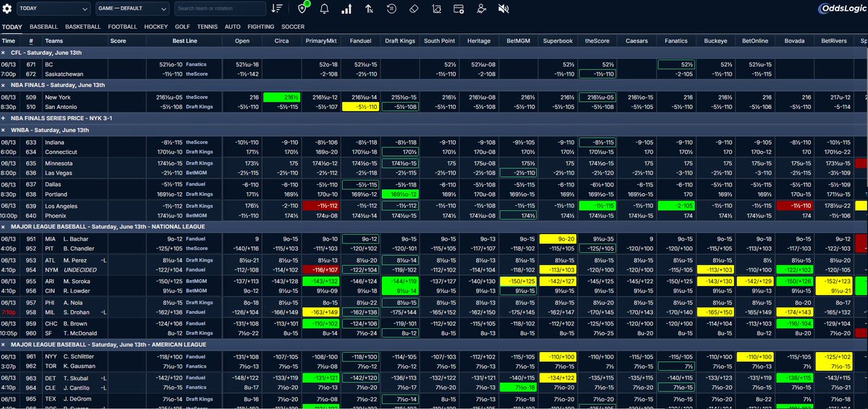Image resolution: width=868 pixels, height=409 pixels.
Task: Expand NBA Finals Series Price section
Action: point(4,118)
